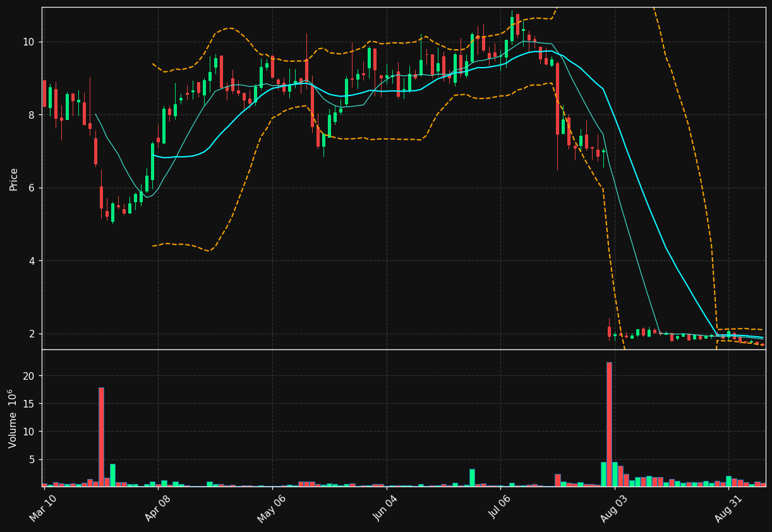Click the tall red volume bar in late March
Image resolution: width=772 pixels, height=532 pixels.
pyautogui.click(x=101, y=437)
